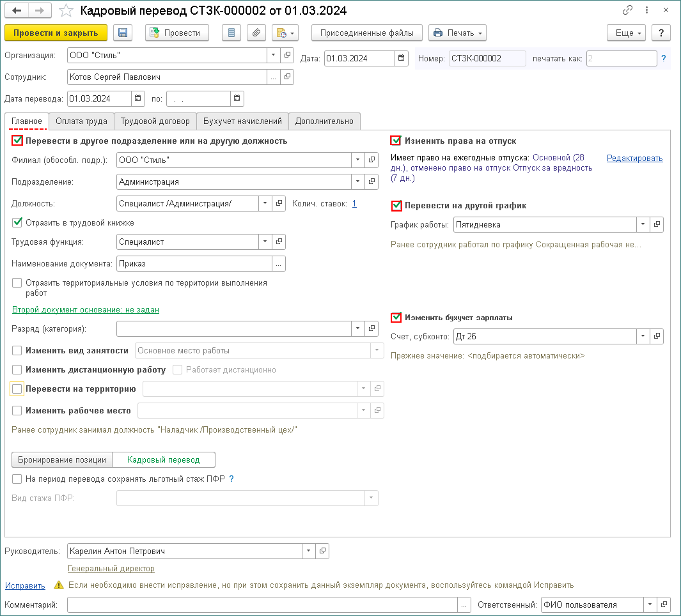Expand the Филиал dropdown list
This screenshot has height=616, width=681.
(x=358, y=160)
